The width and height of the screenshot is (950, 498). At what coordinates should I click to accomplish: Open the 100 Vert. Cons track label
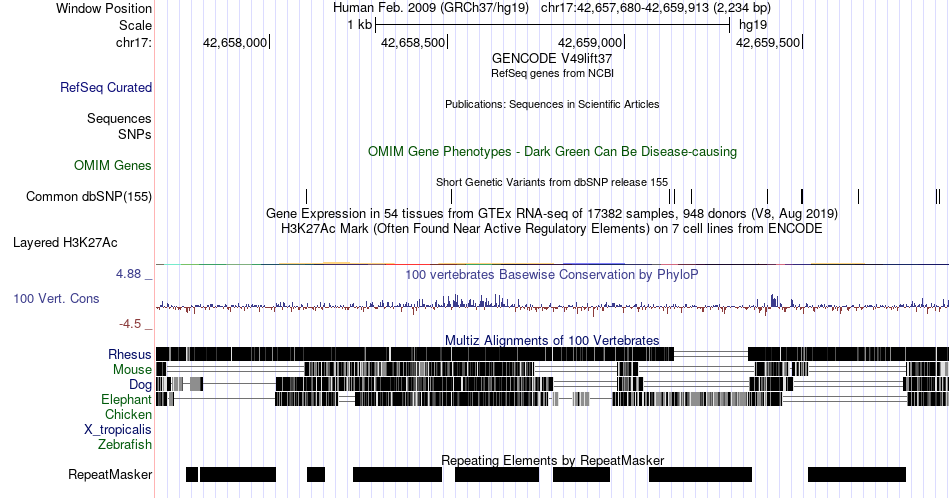tap(56, 298)
